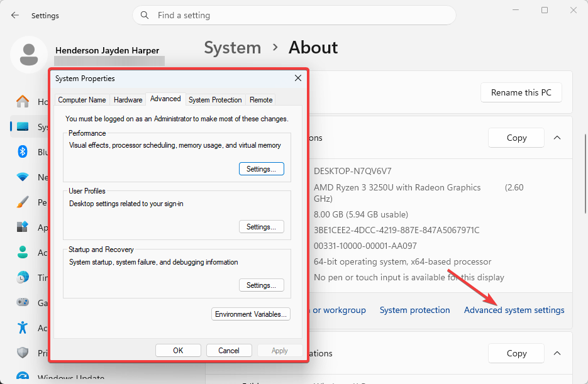Open the Home sidebar icon
This screenshot has width=588, height=384.
point(23,101)
